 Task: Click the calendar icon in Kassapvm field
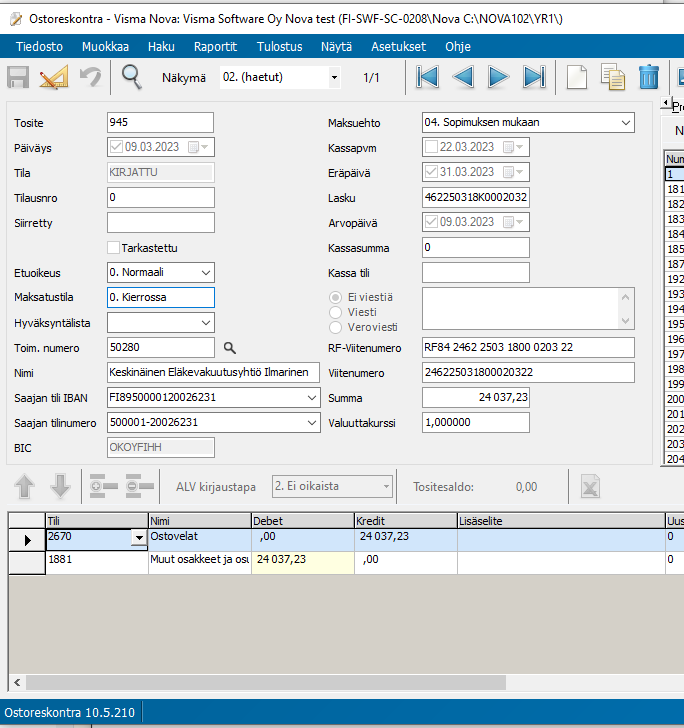pos(508,147)
